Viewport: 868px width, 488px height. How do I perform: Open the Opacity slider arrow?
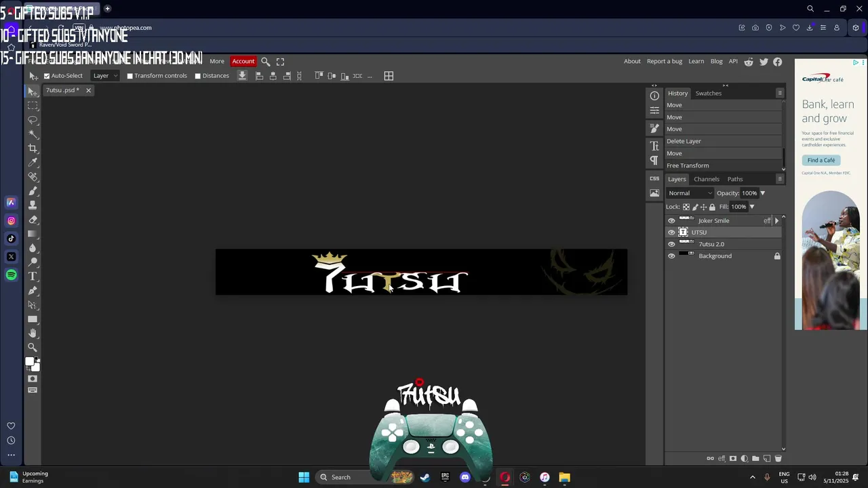pyautogui.click(x=762, y=193)
